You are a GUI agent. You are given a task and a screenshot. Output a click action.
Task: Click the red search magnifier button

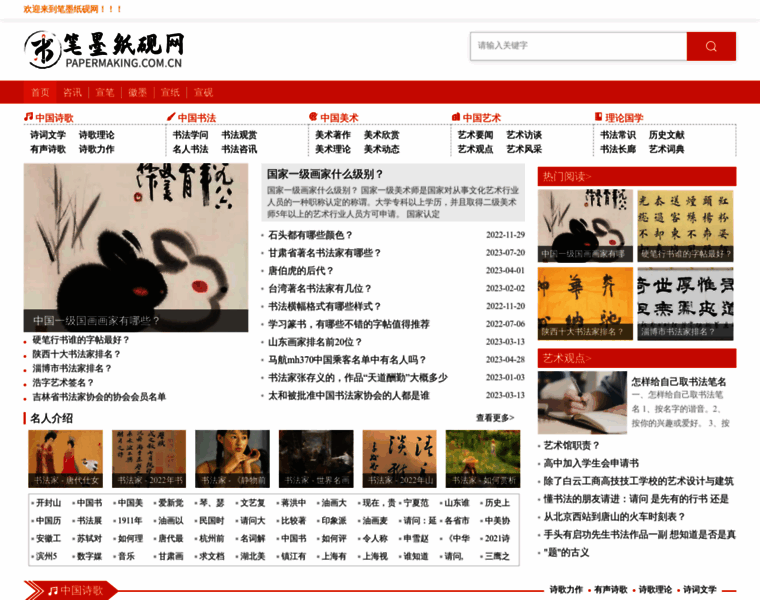coord(711,46)
